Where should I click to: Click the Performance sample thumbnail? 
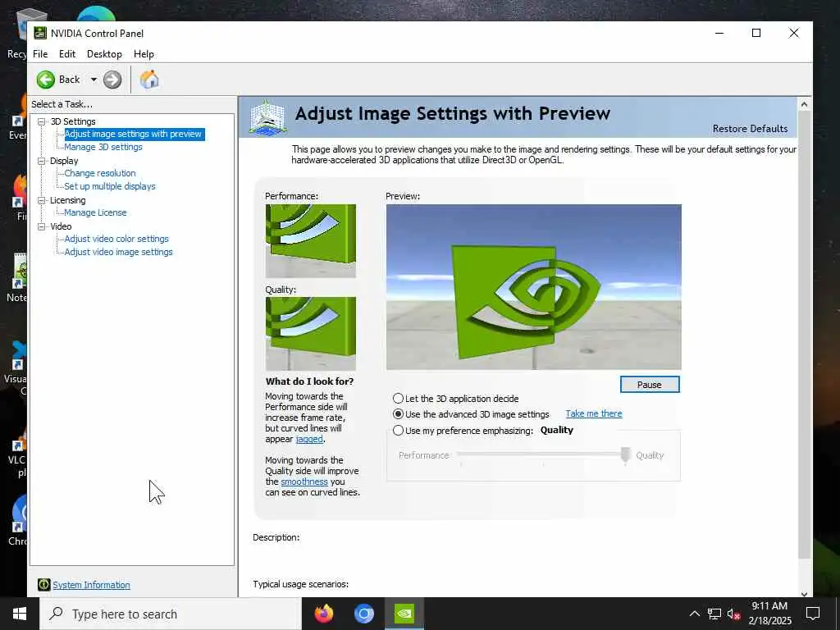[x=311, y=240]
